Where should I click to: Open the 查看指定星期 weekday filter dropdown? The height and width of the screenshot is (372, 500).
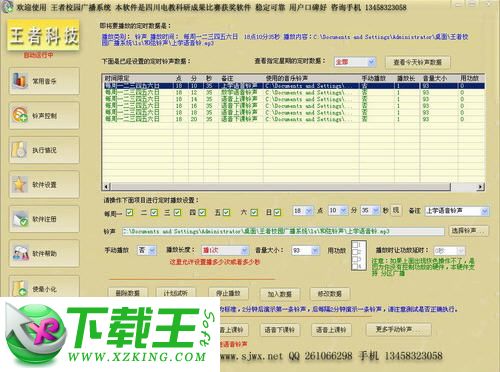click(371, 62)
